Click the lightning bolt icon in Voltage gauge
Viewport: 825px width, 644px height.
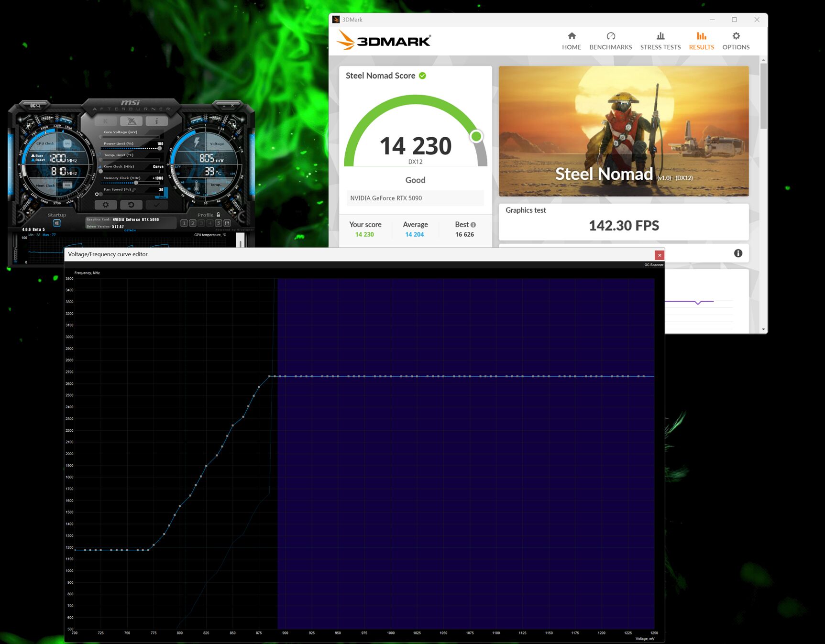click(197, 142)
